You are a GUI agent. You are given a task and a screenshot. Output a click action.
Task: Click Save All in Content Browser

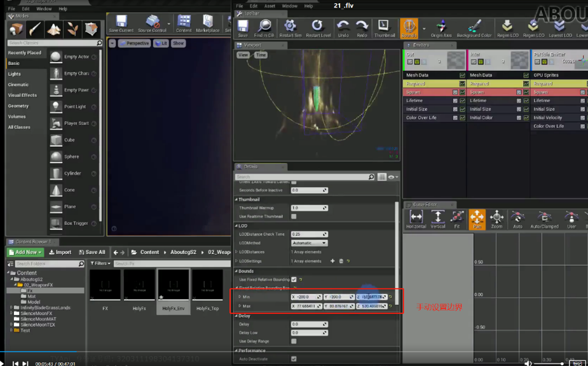coord(92,252)
